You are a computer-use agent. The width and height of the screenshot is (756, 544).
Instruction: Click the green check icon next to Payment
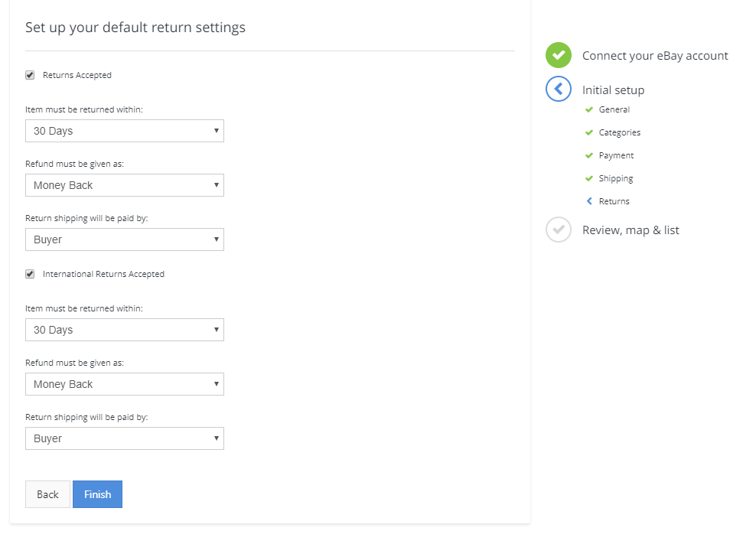pos(589,155)
